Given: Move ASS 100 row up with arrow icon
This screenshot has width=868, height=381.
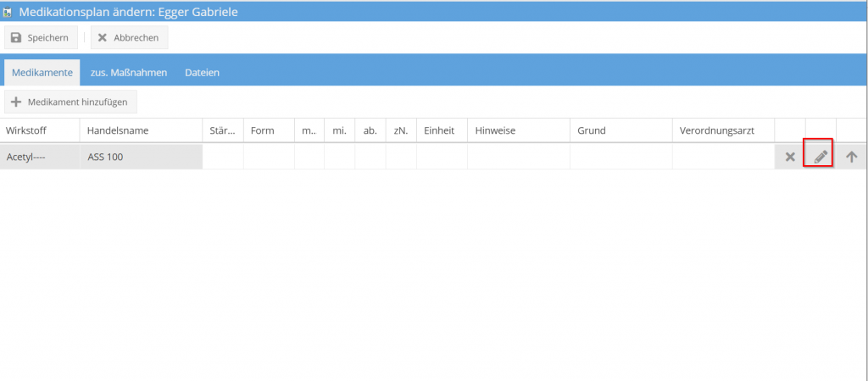Looking at the screenshot, I should (x=851, y=157).
